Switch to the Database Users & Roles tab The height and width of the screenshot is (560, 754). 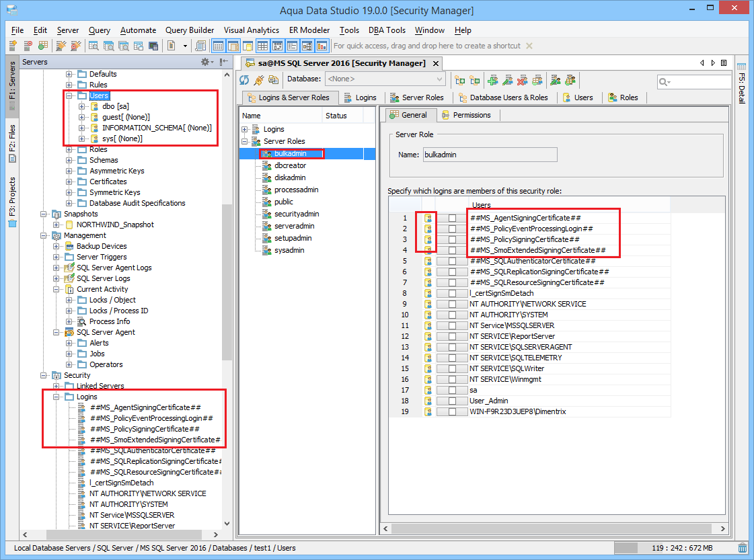[503, 97]
